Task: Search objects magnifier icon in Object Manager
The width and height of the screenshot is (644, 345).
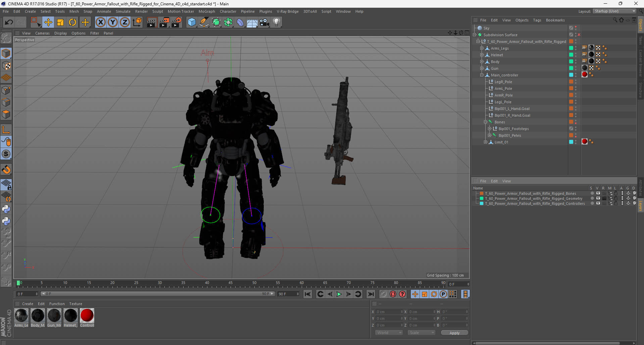Action: point(615,20)
